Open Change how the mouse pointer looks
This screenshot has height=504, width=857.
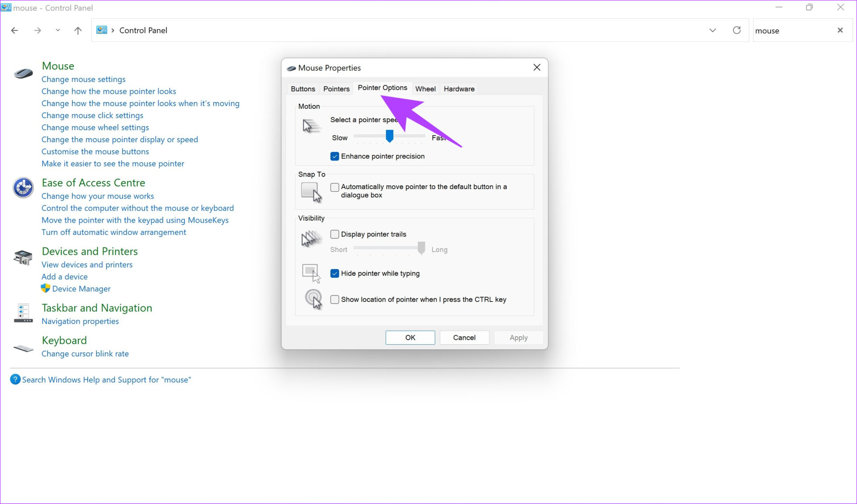click(109, 91)
